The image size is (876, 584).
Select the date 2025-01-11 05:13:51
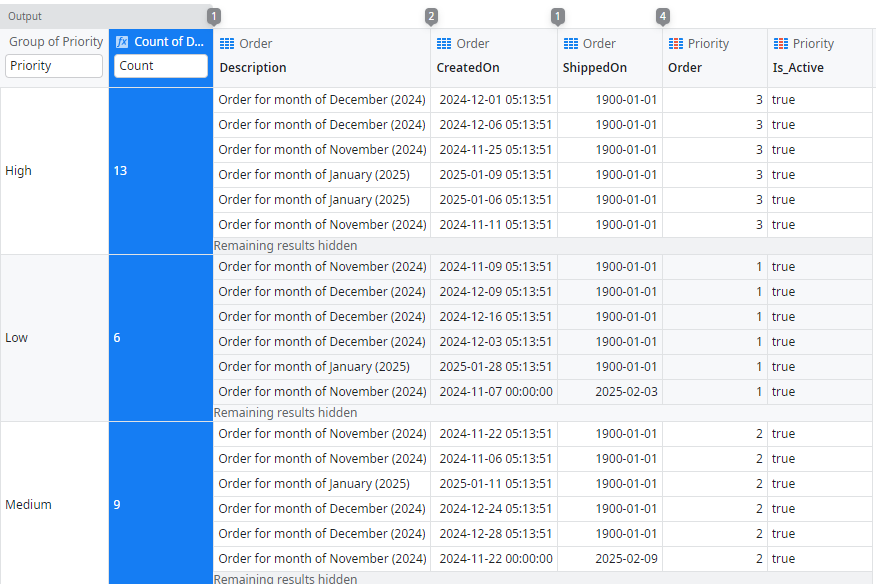[496, 483]
